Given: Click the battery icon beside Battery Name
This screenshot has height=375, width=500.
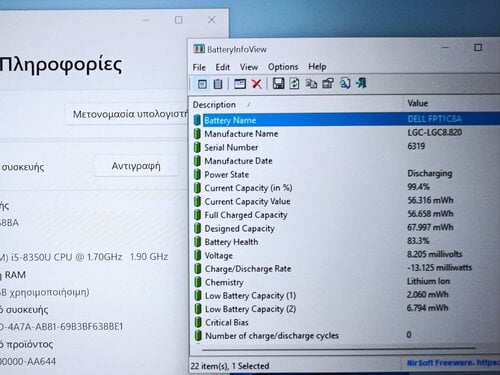Looking at the screenshot, I should (198, 120).
